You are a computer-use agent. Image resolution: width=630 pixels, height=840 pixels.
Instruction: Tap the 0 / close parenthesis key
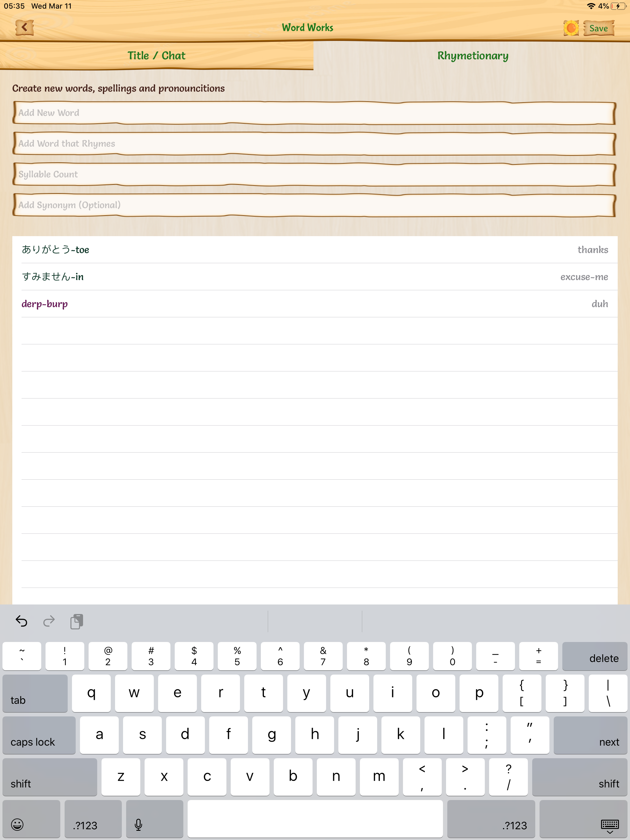[452, 656]
